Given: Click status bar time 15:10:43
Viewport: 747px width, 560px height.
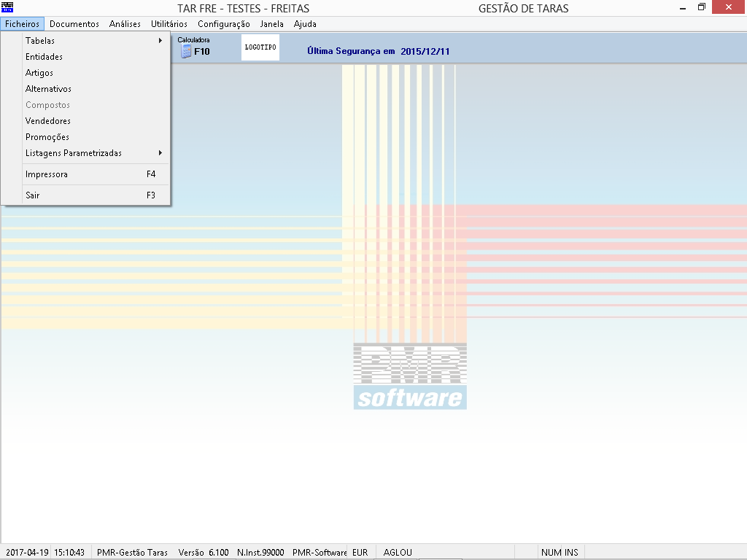Looking at the screenshot, I should pos(69,553).
